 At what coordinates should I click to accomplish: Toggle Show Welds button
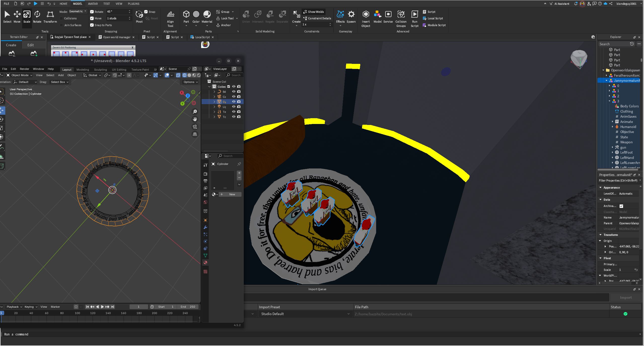[x=314, y=12]
